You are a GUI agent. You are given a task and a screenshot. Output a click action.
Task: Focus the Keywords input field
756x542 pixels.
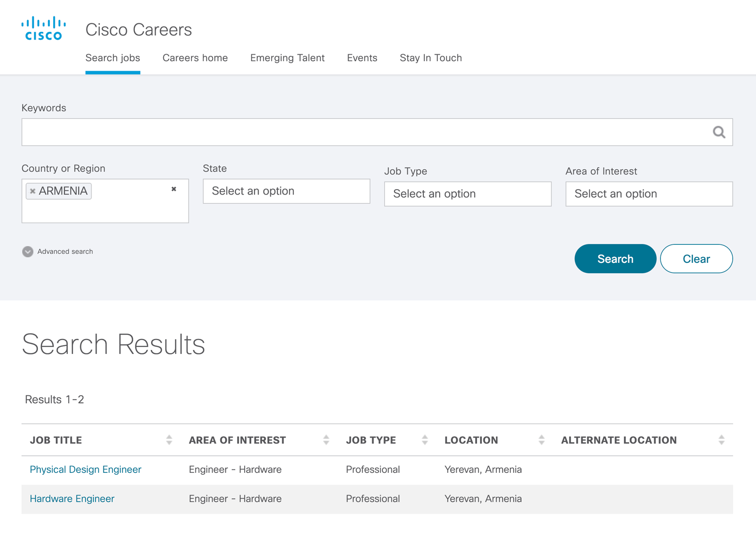(x=377, y=132)
